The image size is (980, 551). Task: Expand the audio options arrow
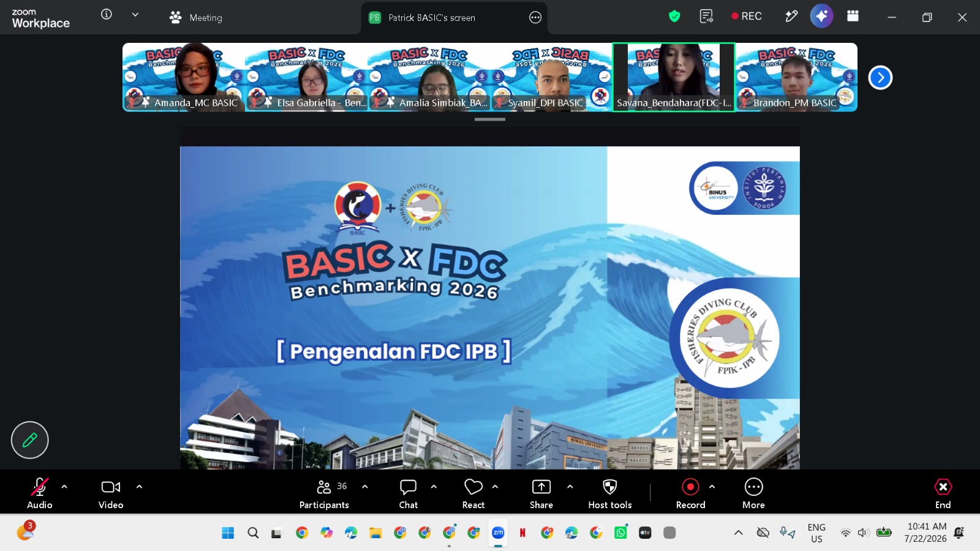coord(64,487)
